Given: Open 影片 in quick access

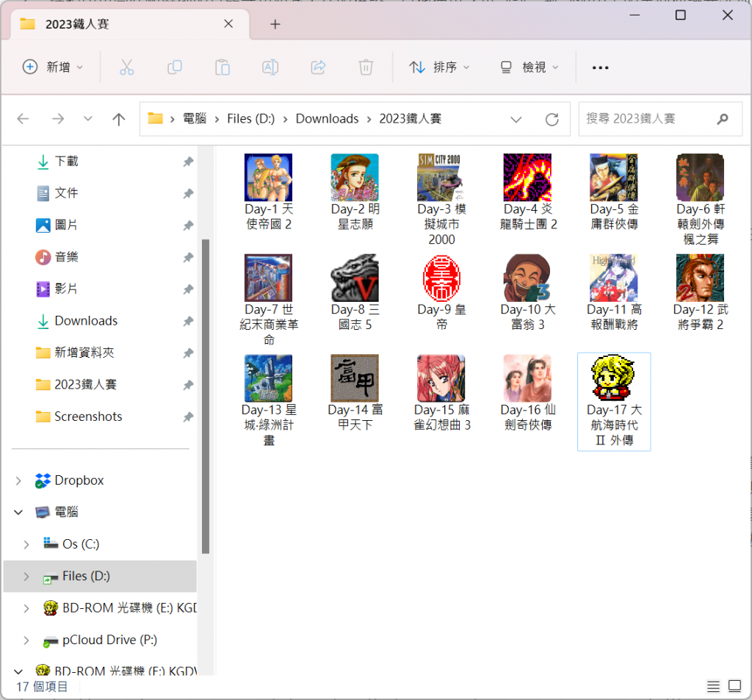Looking at the screenshot, I should 67,289.
